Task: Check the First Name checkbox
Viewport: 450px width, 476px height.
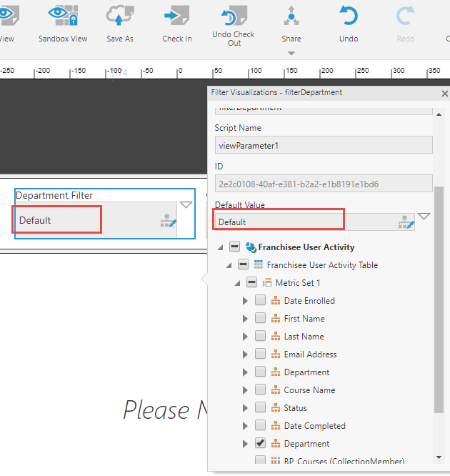Action: 260,318
